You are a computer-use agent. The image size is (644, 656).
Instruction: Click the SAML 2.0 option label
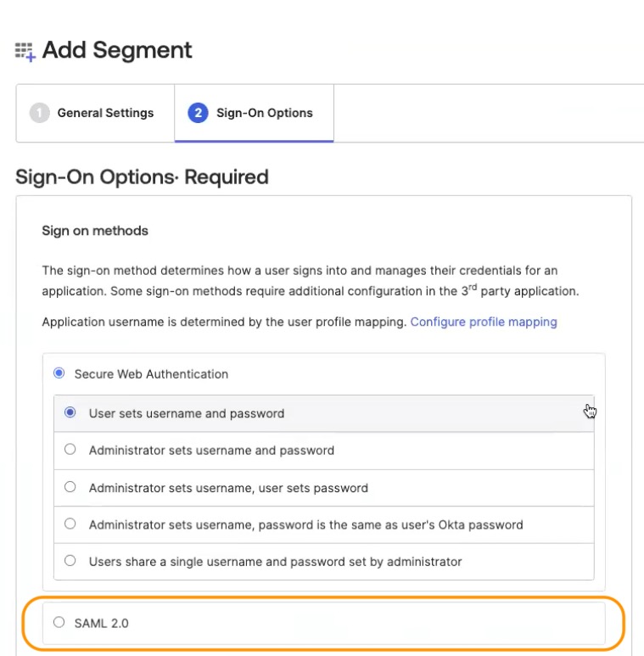tap(102, 623)
